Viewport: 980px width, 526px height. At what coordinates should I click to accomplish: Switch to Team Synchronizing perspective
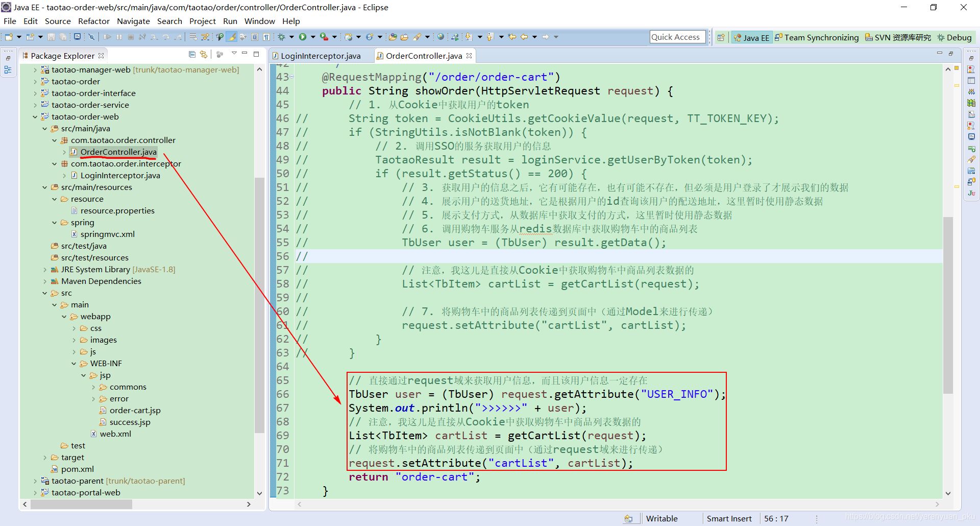point(817,37)
